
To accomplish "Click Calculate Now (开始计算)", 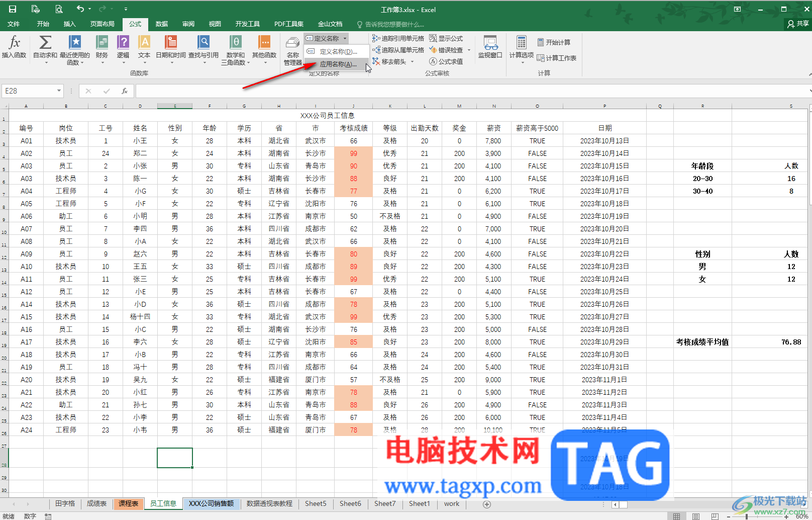I will coord(554,42).
